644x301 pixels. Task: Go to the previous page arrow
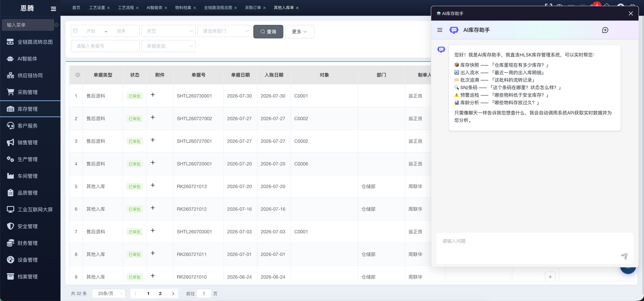[135, 294]
